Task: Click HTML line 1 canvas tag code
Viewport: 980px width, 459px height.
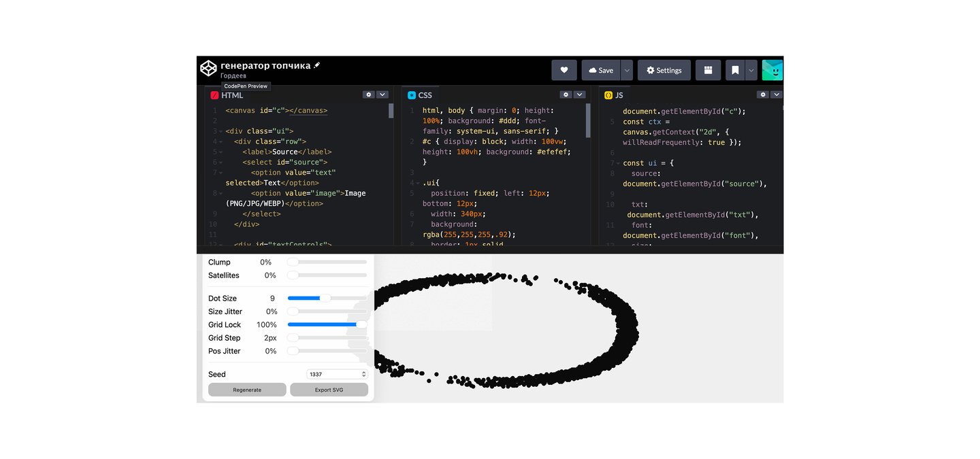Action: pyautogui.click(x=276, y=110)
